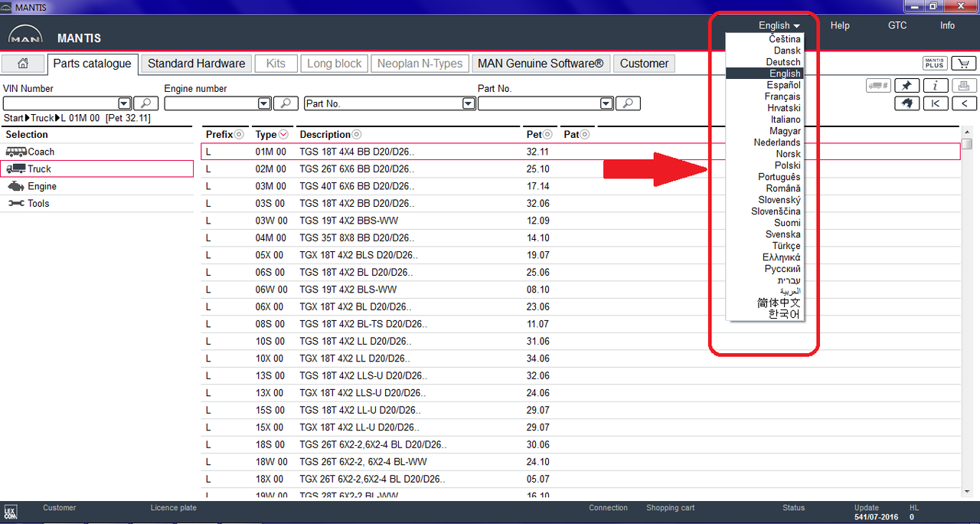This screenshot has width=980, height=524.
Task: Select row TGS 26T 6X6 BB D20/D26..
Action: coord(580,169)
